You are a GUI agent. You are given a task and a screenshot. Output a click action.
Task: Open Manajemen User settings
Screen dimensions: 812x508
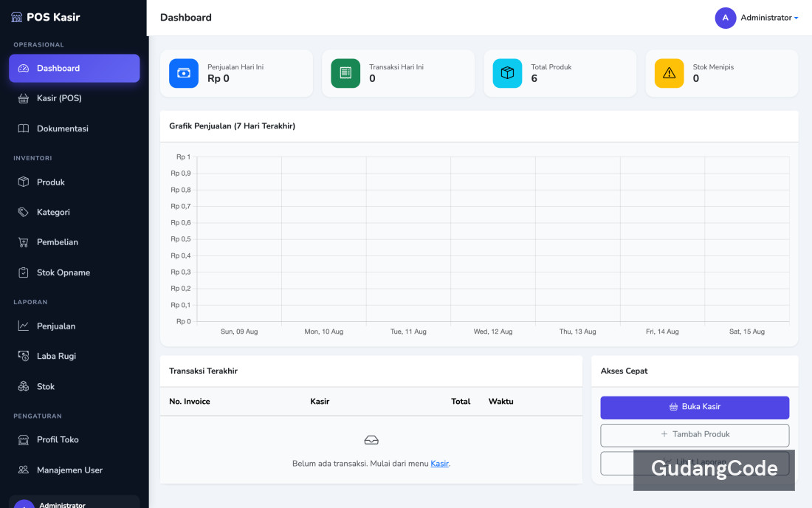click(x=74, y=470)
